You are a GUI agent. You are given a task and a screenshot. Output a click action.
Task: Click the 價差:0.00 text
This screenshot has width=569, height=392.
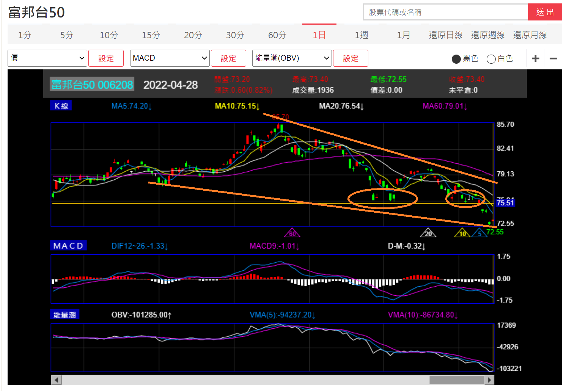(x=386, y=90)
